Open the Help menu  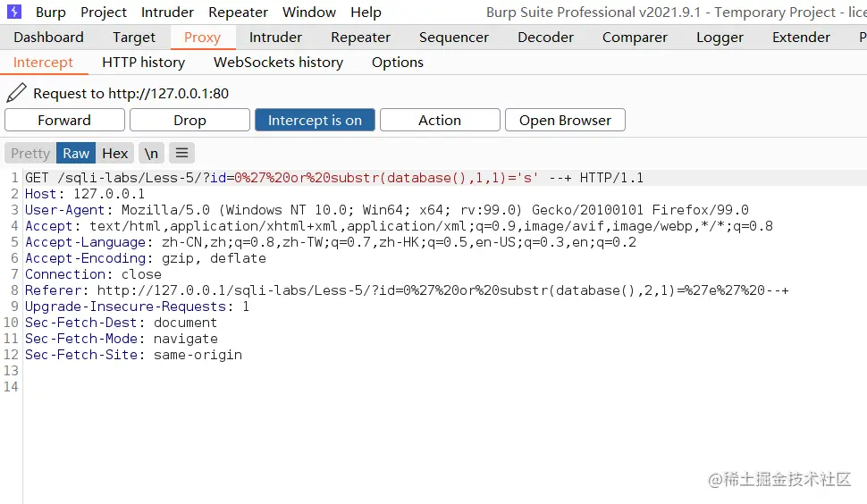click(x=366, y=13)
